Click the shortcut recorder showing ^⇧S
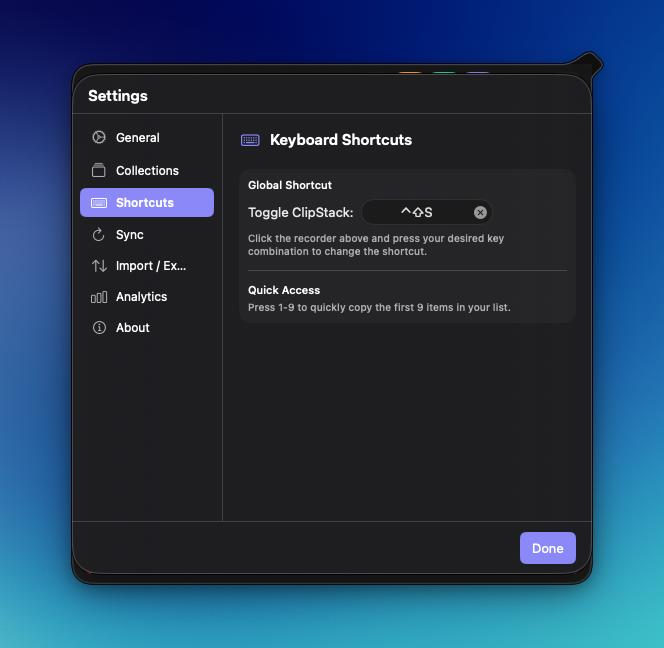The height and width of the screenshot is (648, 664). (x=426, y=212)
